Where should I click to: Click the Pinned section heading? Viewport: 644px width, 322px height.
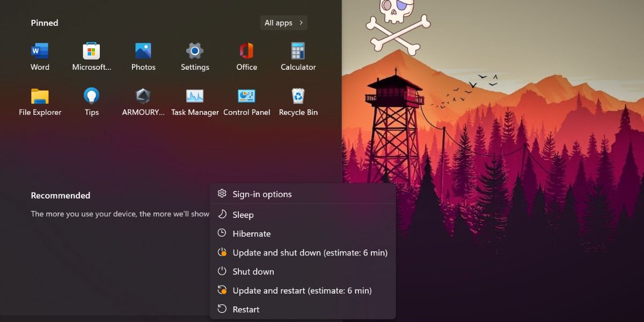point(45,23)
